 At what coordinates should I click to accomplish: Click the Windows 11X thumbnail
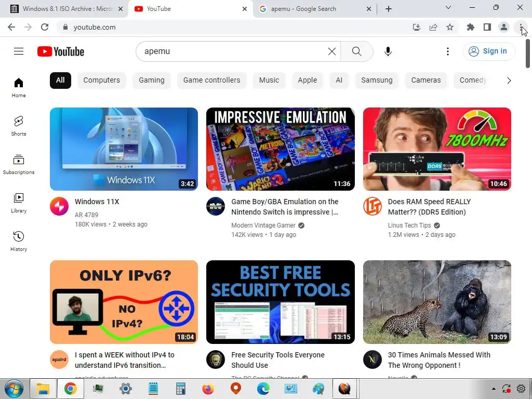(x=124, y=149)
